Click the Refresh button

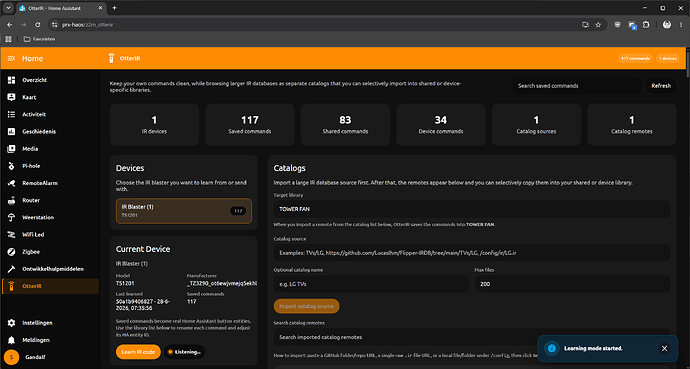point(661,86)
